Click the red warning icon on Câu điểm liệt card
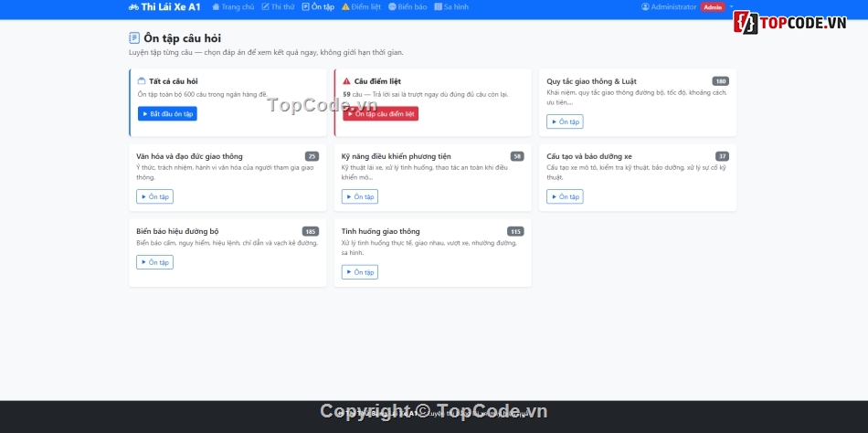Image resolution: width=868 pixels, height=433 pixels. (x=346, y=81)
